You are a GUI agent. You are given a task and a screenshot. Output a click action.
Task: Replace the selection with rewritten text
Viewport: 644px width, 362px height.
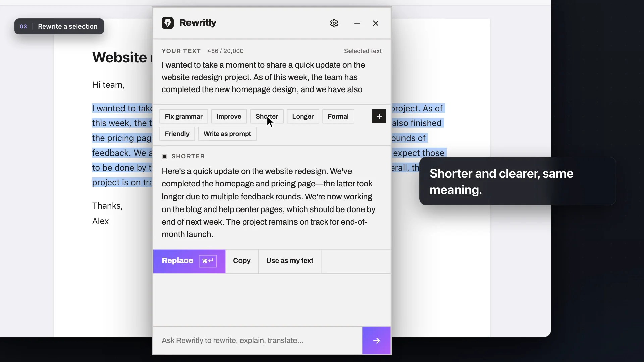189,261
